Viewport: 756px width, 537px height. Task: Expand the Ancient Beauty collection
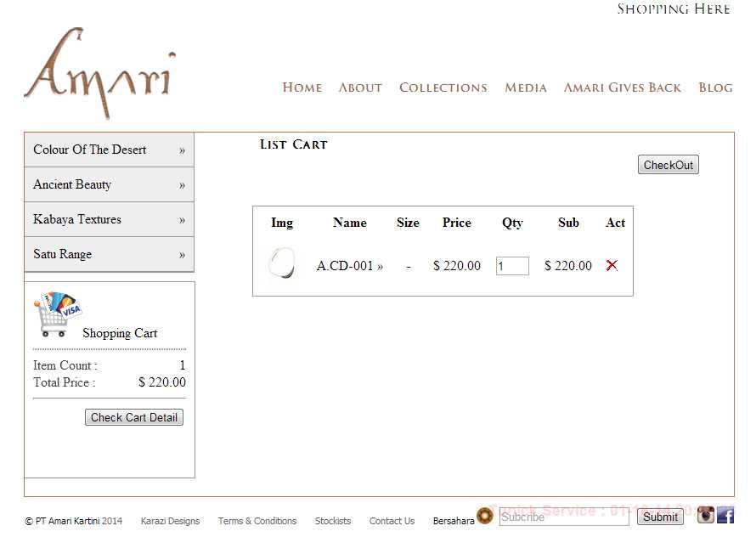click(109, 184)
